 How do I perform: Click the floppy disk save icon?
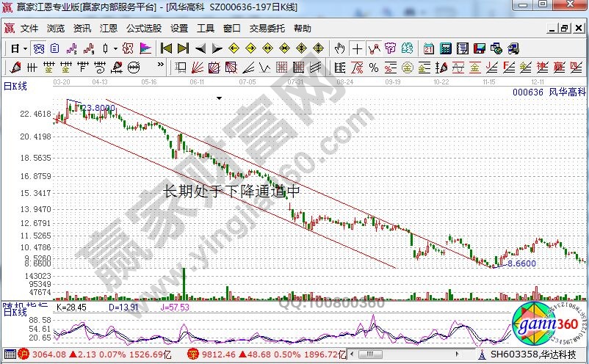click(x=479, y=48)
